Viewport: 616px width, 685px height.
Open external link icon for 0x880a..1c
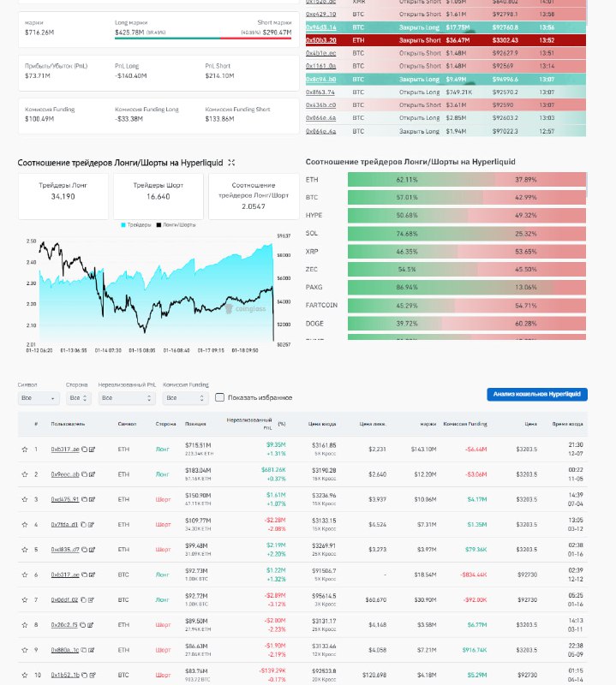tap(92, 650)
